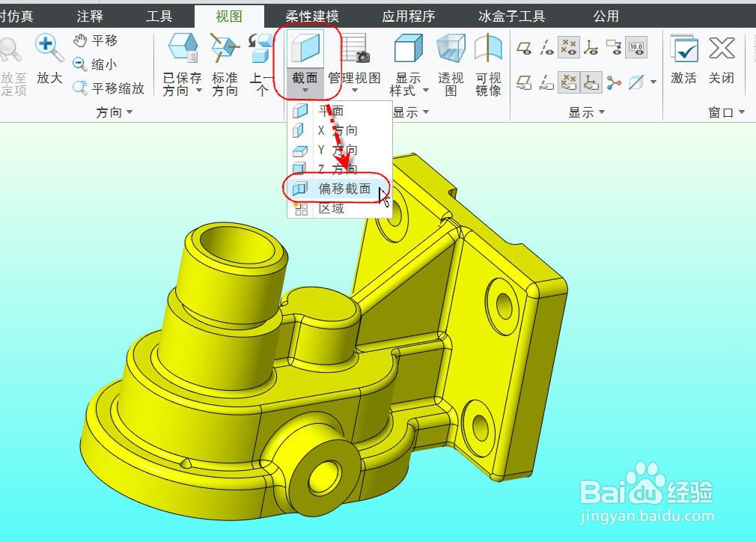Toggle datum plane display eye icon
The image size is (756, 542).
click(524, 48)
